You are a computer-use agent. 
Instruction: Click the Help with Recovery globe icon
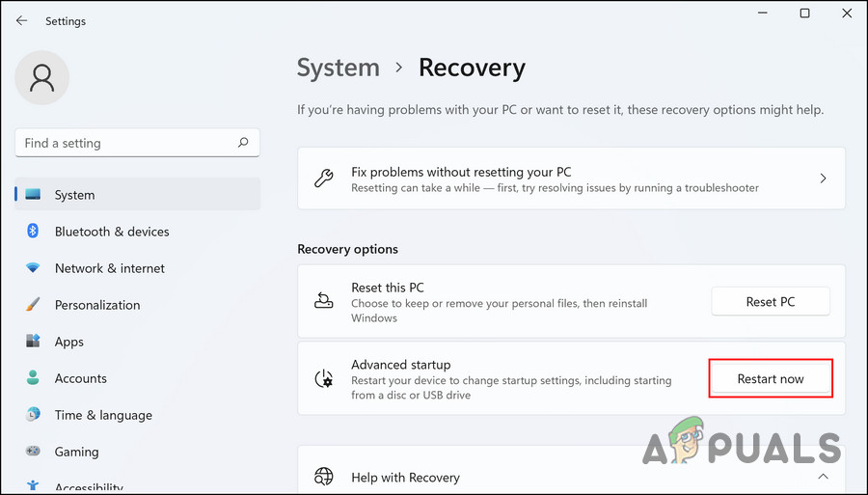pos(324,477)
